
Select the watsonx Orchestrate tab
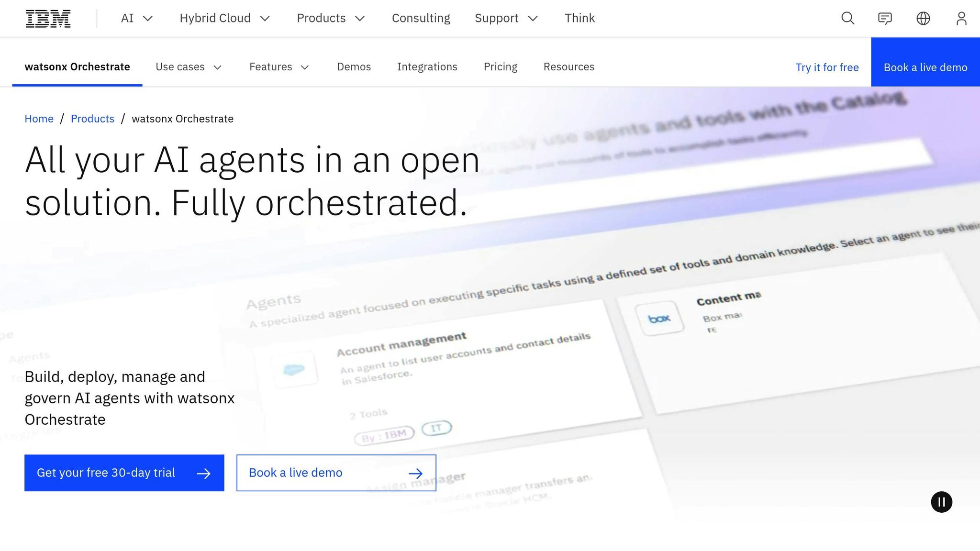(x=78, y=67)
